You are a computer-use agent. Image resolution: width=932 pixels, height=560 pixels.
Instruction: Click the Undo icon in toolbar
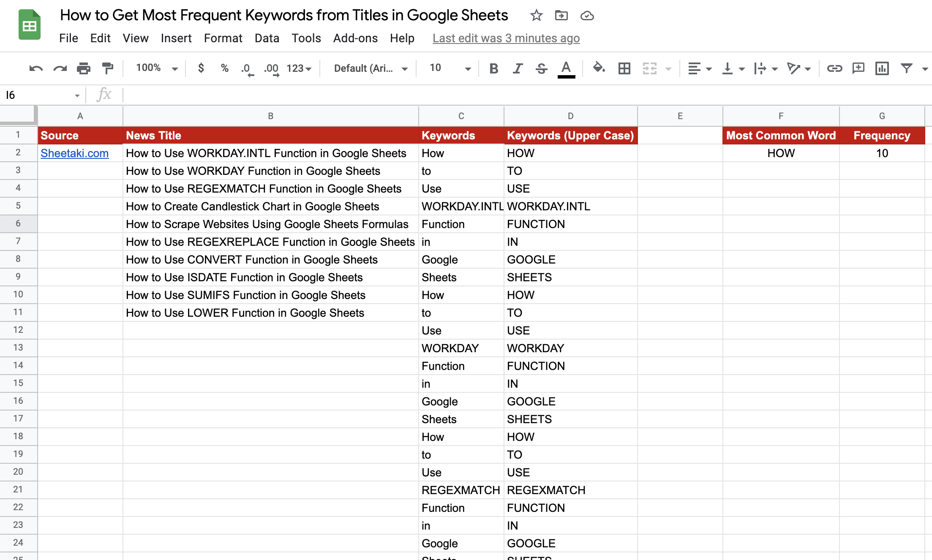(36, 68)
